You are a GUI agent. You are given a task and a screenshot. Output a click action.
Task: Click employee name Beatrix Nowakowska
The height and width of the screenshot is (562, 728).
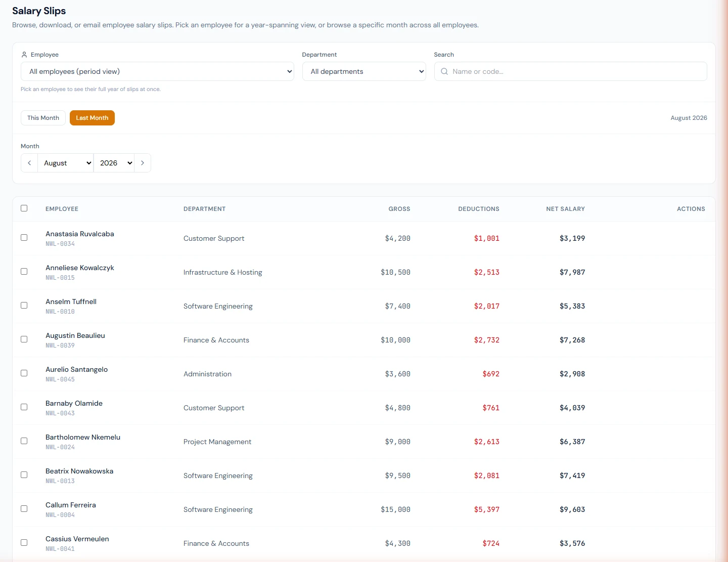click(79, 471)
